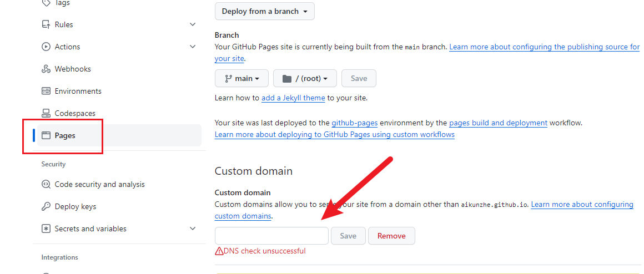
Task: Click the Pages browser icon
Action: coord(46,135)
